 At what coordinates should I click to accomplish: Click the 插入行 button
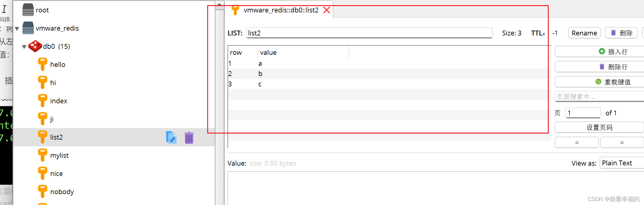coord(600,51)
